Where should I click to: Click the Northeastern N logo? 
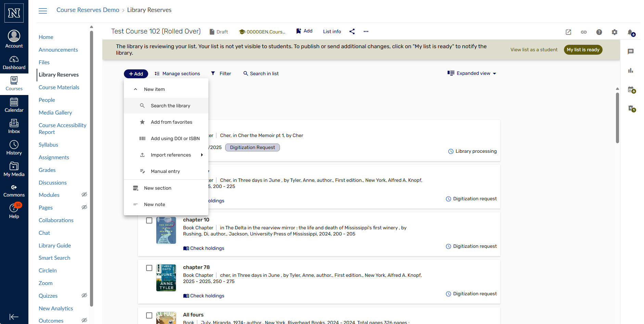click(x=14, y=13)
